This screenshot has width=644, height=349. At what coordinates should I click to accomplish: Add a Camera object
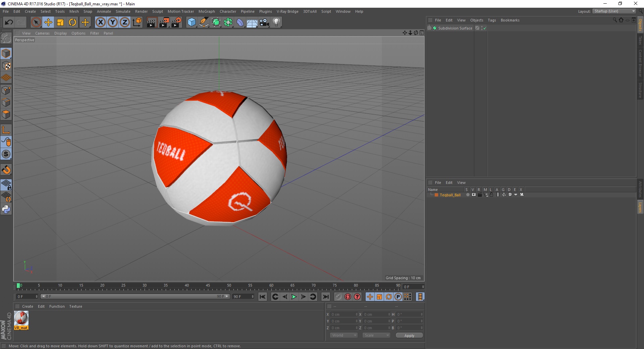[264, 22]
